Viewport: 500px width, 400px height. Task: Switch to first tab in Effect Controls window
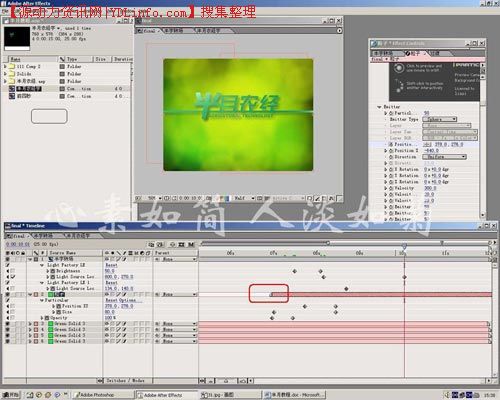(385, 53)
